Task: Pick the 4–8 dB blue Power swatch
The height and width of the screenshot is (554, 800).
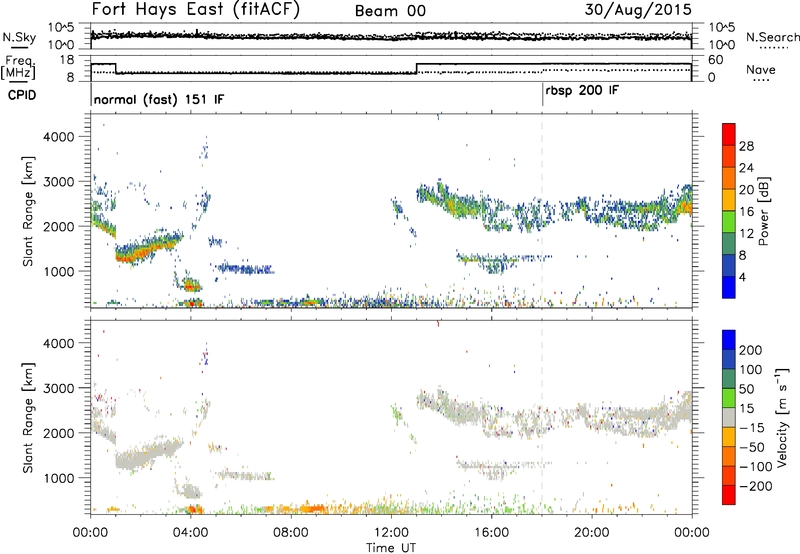Action: point(729,266)
